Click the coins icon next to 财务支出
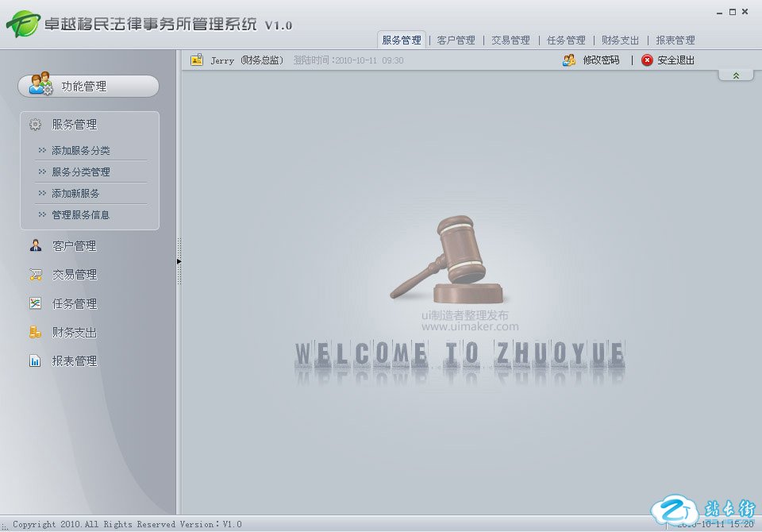 pos(35,332)
